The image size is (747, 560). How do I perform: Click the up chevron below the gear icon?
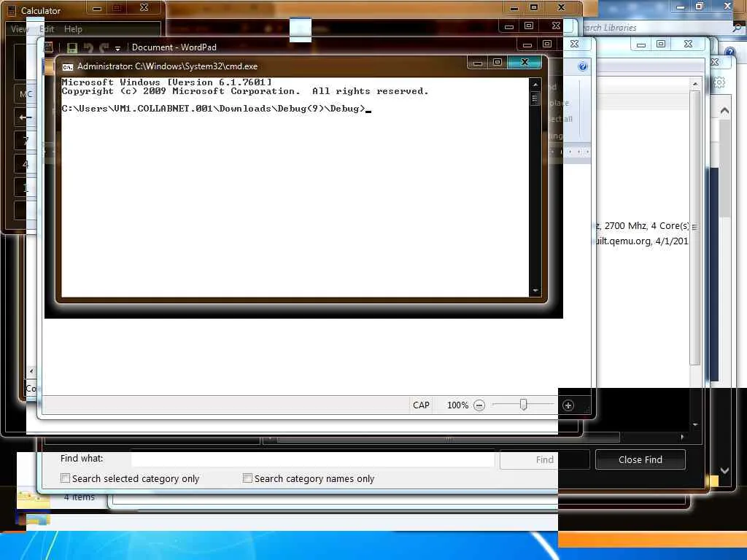pyautogui.click(x=724, y=111)
